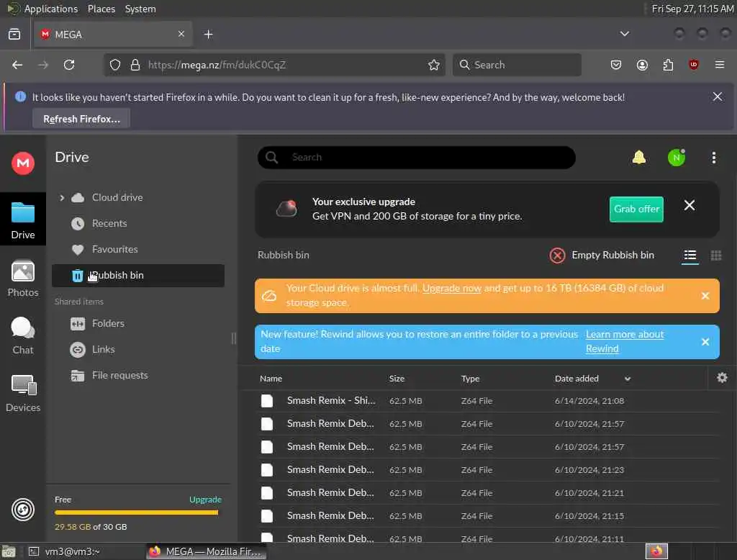Screen dimensions: 737x560
Task: Open Firefox account icon
Action: [641, 65]
